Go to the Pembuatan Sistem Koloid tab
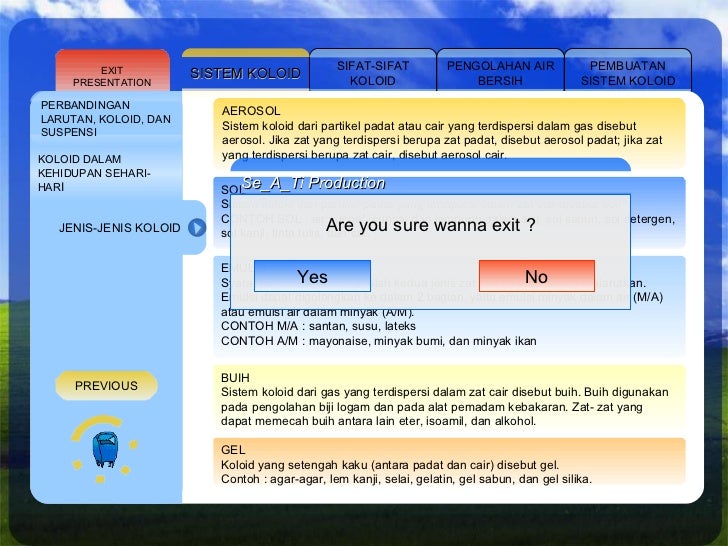728x546 pixels. point(628,72)
